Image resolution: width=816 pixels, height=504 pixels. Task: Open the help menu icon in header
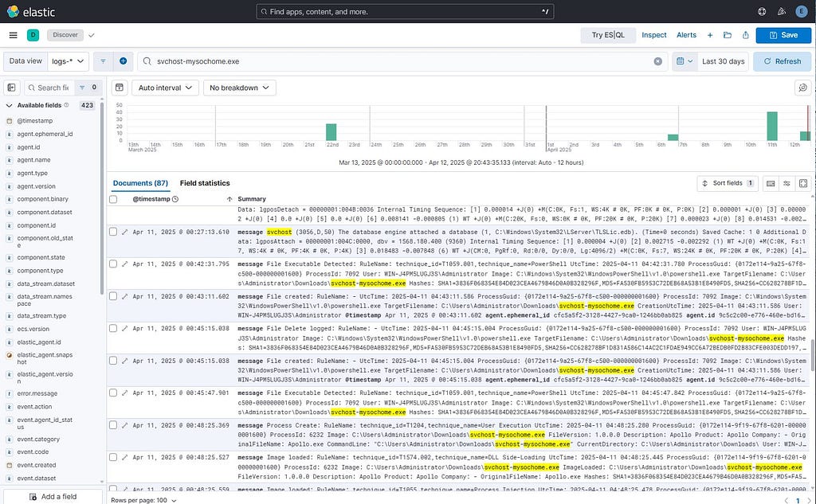762,11
